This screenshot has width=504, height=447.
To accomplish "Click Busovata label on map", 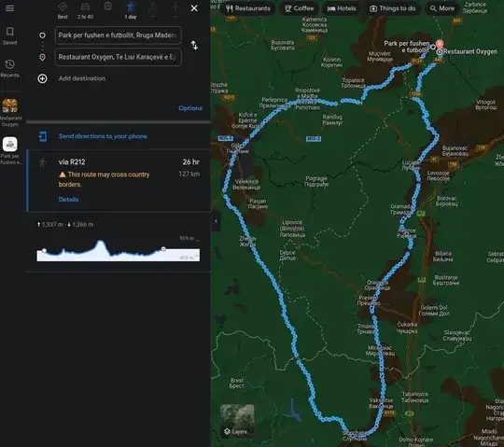I will click(x=283, y=45).
